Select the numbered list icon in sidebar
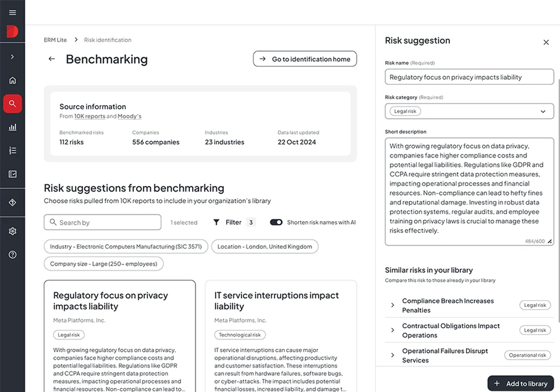 pos(12,150)
